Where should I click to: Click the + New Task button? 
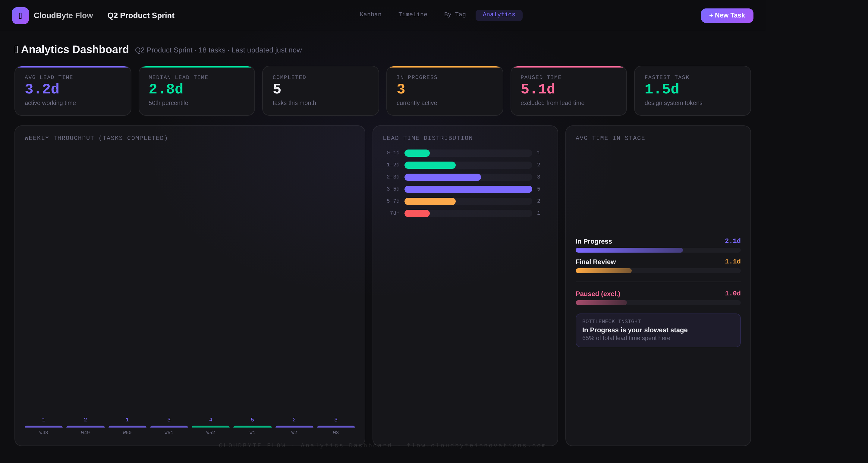(x=727, y=15)
